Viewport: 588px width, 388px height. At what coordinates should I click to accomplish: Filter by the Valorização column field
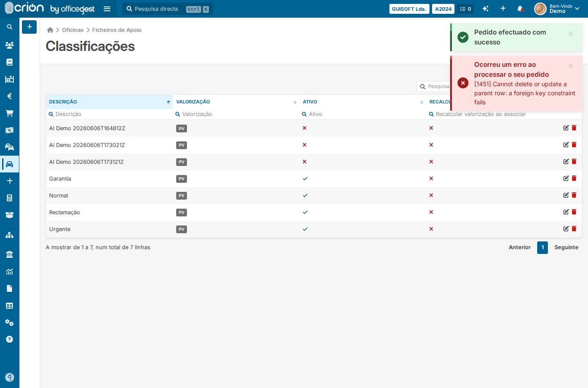236,114
